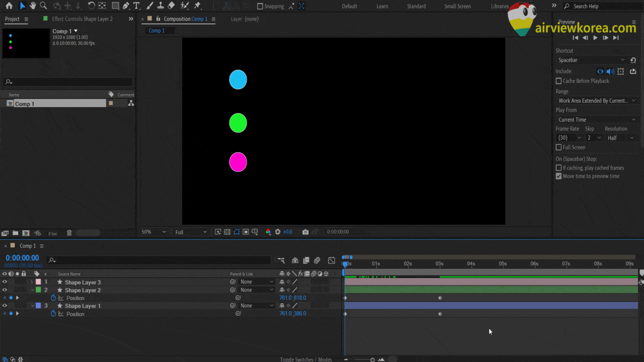Open Effect Controls Shape Layer 2 tab

(82, 19)
